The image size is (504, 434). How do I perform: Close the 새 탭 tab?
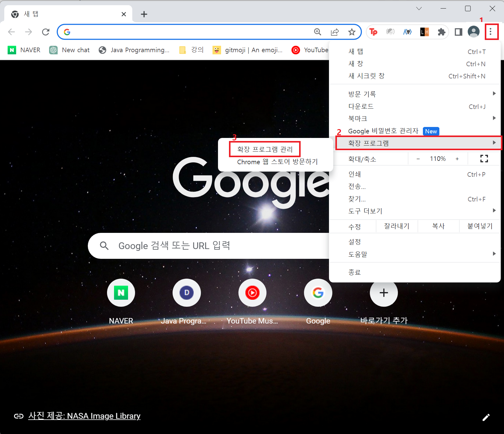tap(124, 14)
